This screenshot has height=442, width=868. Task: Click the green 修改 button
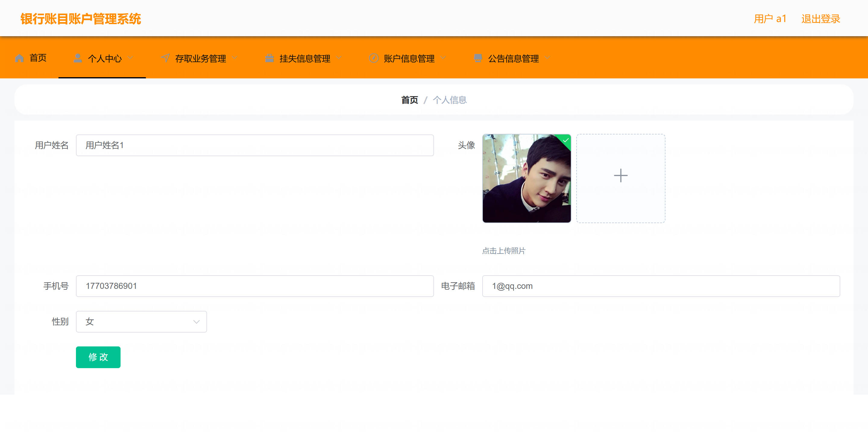(x=98, y=357)
